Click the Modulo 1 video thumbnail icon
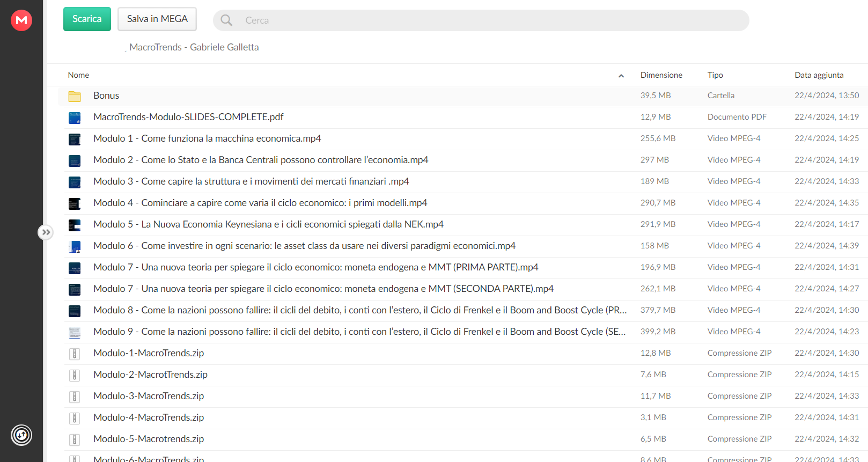The height and width of the screenshot is (462, 868). [75, 139]
